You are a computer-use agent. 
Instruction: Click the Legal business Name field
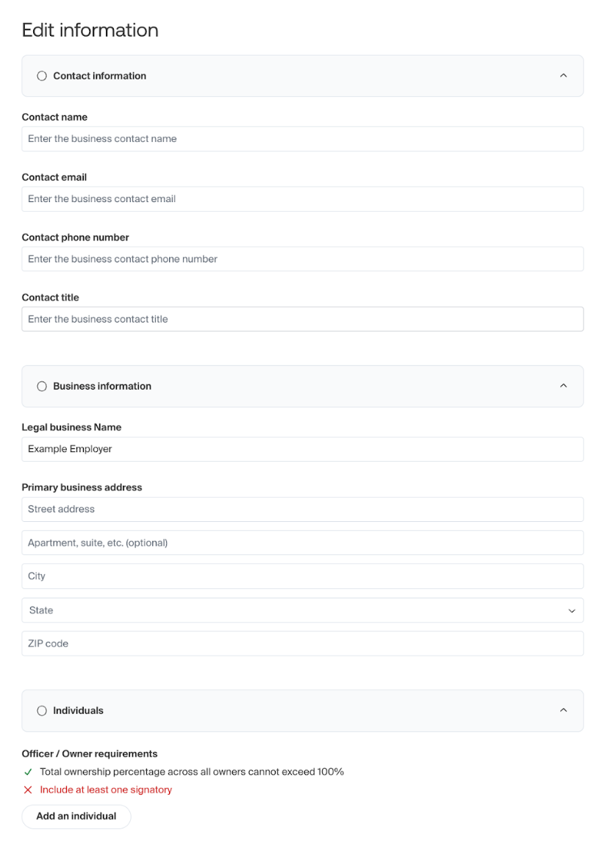(x=302, y=449)
